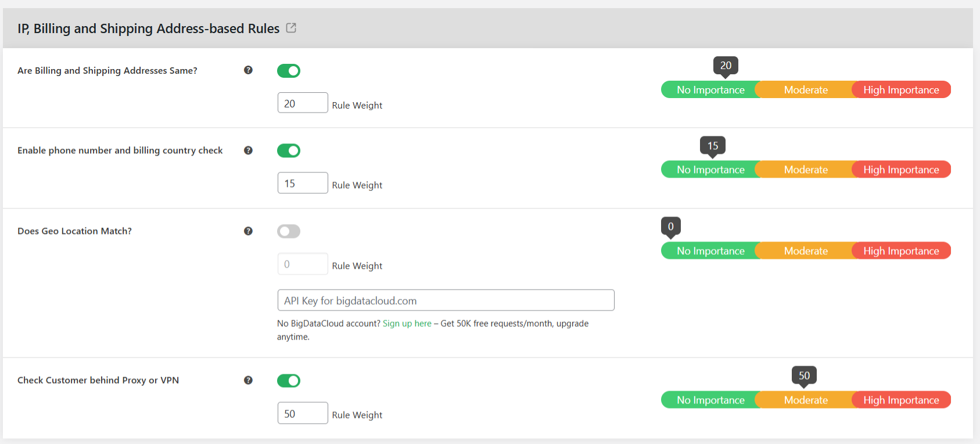Open external link next to section heading
This screenshot has height=444, width=980.
pyautogui.click(x=291, y=27)
